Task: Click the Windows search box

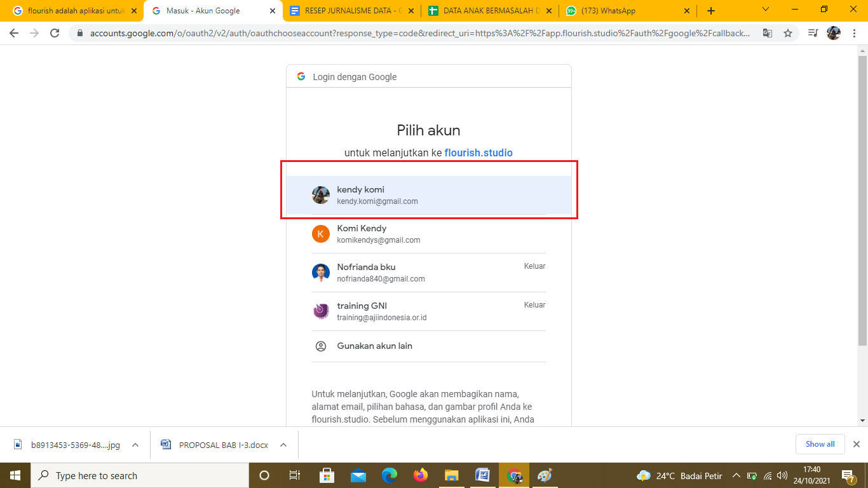Action: tap(140, 475)
